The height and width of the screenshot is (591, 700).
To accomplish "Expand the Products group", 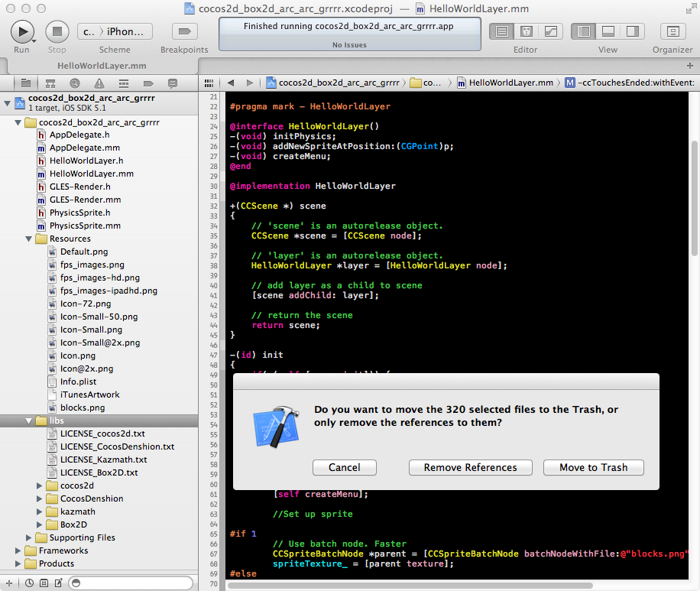I will pyautogui.click(x=18, y=563).
